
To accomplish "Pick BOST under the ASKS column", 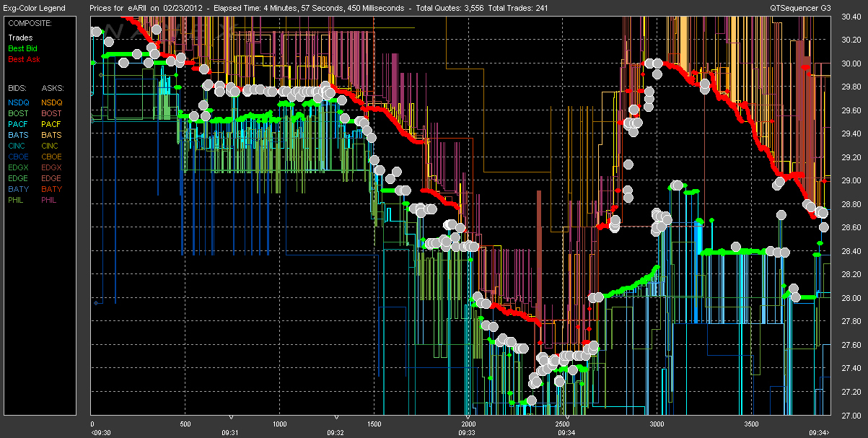I will point(52,113).
